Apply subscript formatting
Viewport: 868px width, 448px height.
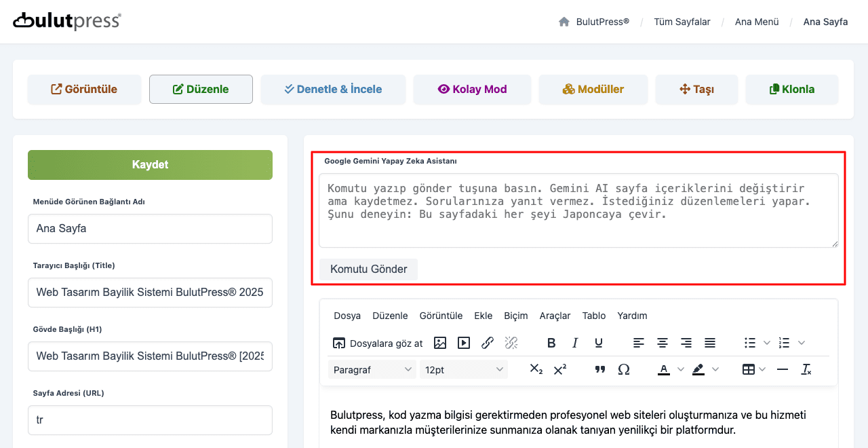536,369
